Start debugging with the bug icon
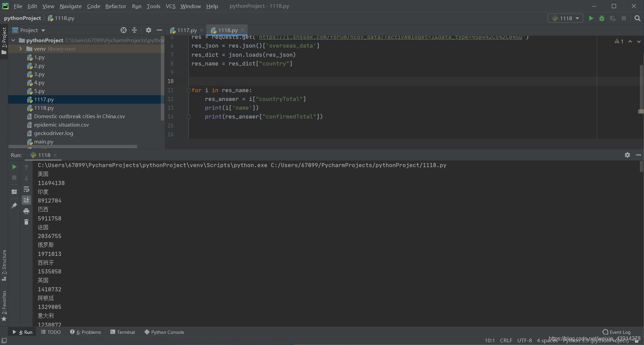This screenshot has height=345, width=644. (x=602, y=18)
